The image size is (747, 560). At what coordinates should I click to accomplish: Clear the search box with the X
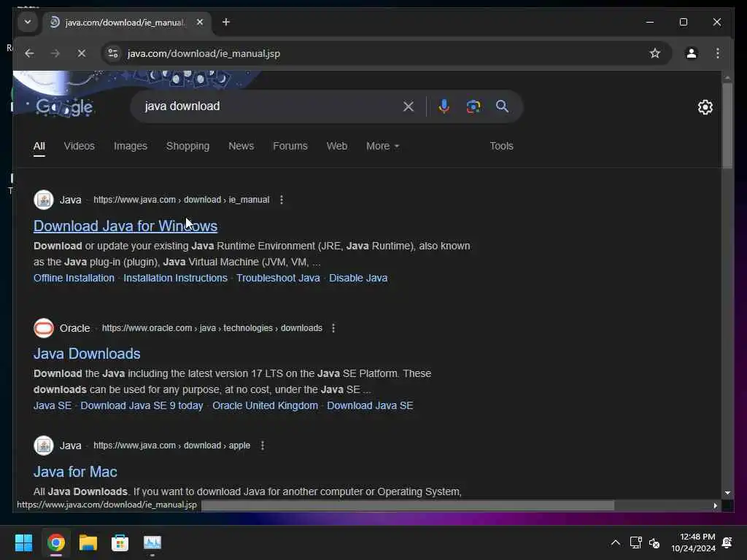(409, 106)
